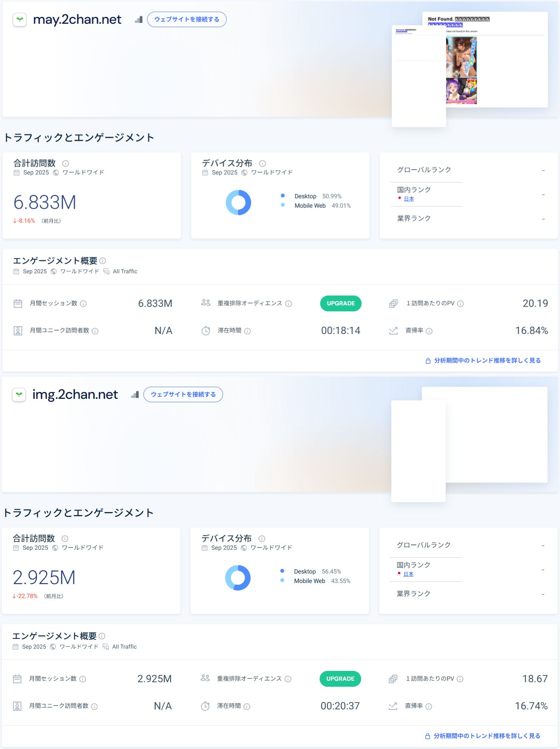
Task: Click info icon next to 16.84% 直帰率 label
Action: coord(429,331)
